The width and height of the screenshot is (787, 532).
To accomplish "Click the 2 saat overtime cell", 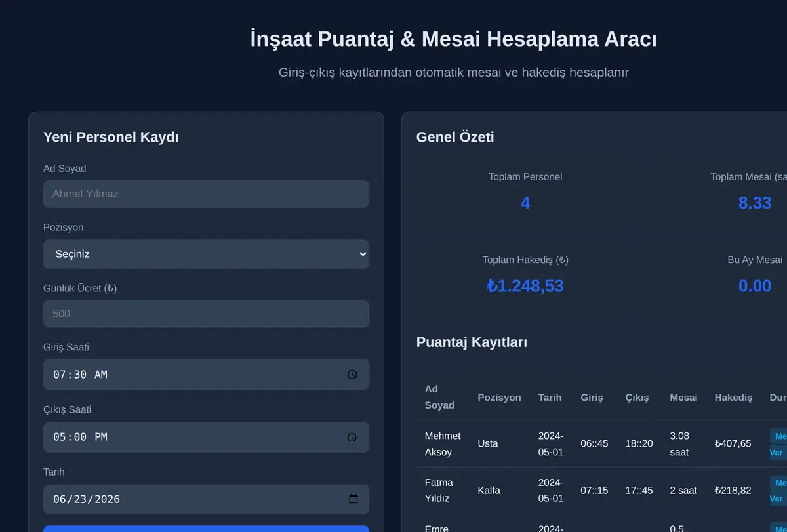I will 683,491.
